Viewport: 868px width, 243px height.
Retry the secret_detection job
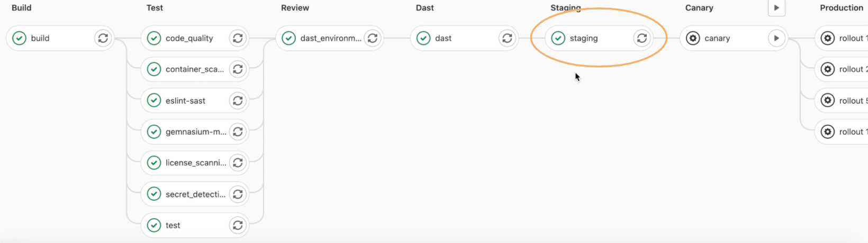[238, 194]
